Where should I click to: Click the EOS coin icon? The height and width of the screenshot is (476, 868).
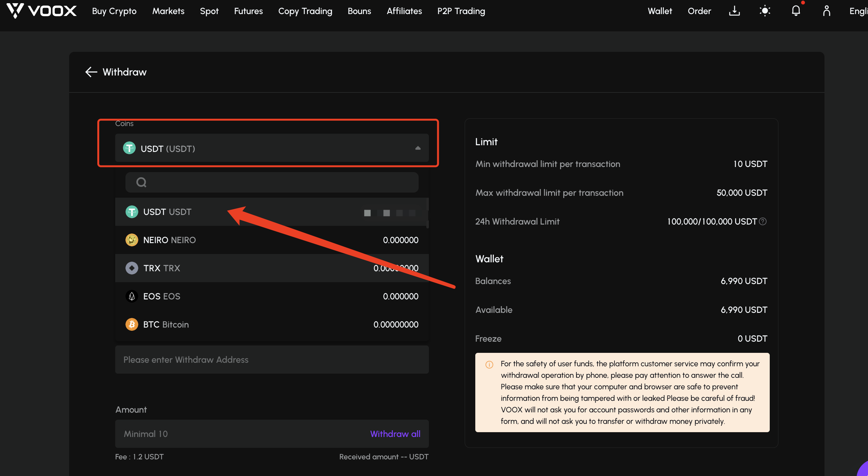(132, 296)
